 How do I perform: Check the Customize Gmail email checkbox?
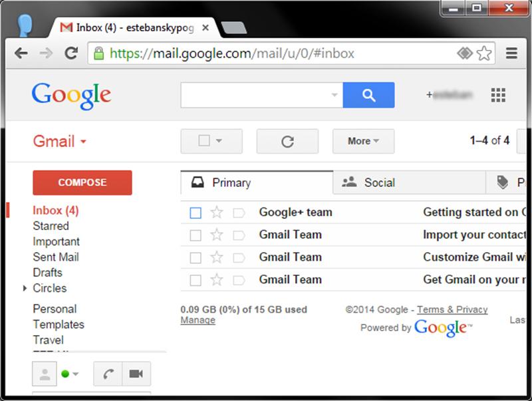pyautogui.click(x=196, y=258)
